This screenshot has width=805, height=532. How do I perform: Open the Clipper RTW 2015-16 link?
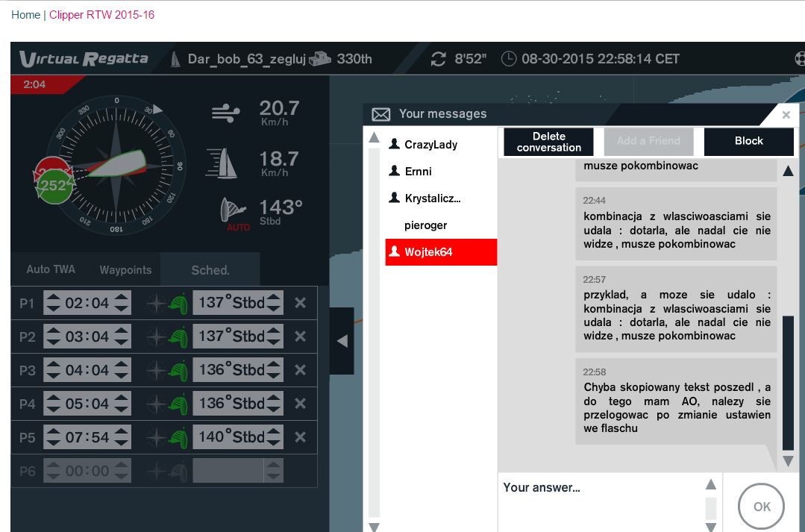[101, 15]
